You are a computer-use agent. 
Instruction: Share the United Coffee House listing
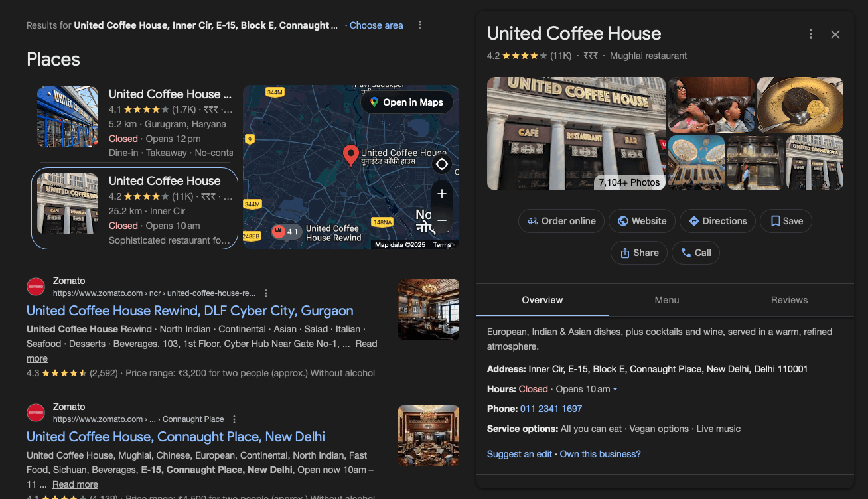click(x=639, y=253)
